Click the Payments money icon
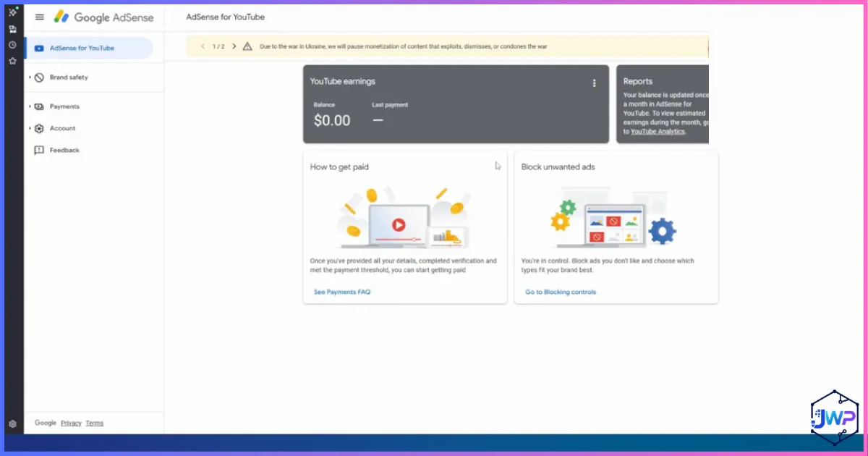 (39, 106)
